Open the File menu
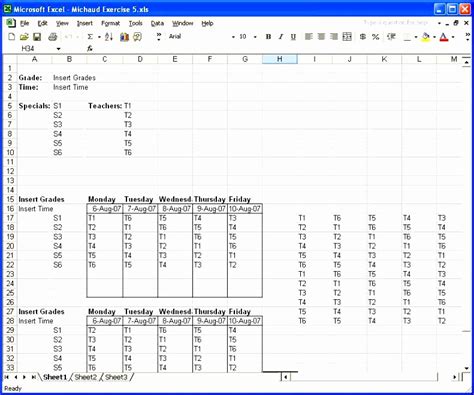This screenshot has width=474, height=395. coord(24,23)
